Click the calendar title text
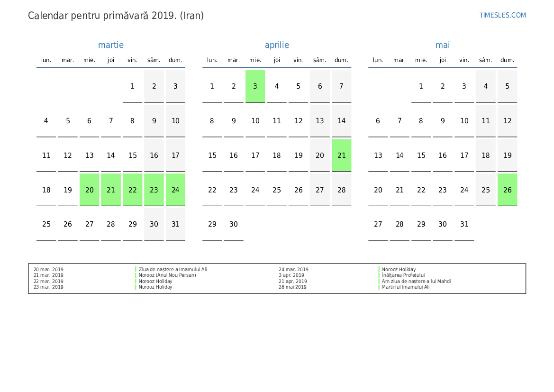The width and height of the screenshot is (554, 392). 116,16
